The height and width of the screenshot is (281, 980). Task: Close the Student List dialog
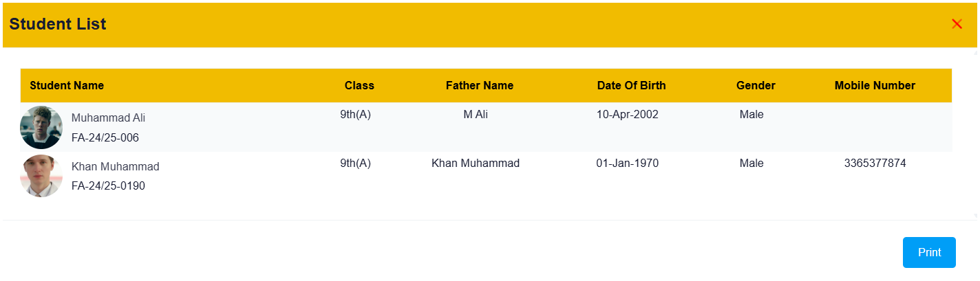point(957,24)
